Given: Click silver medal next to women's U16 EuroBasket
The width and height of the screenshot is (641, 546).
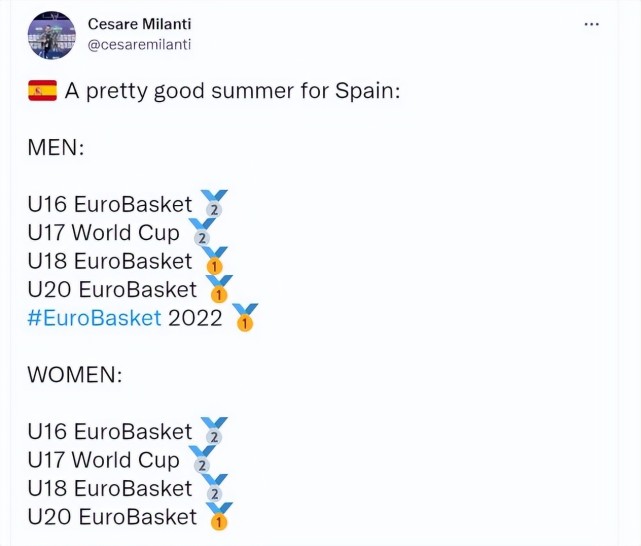Looking at the screenshot, I should pos(212,431).
